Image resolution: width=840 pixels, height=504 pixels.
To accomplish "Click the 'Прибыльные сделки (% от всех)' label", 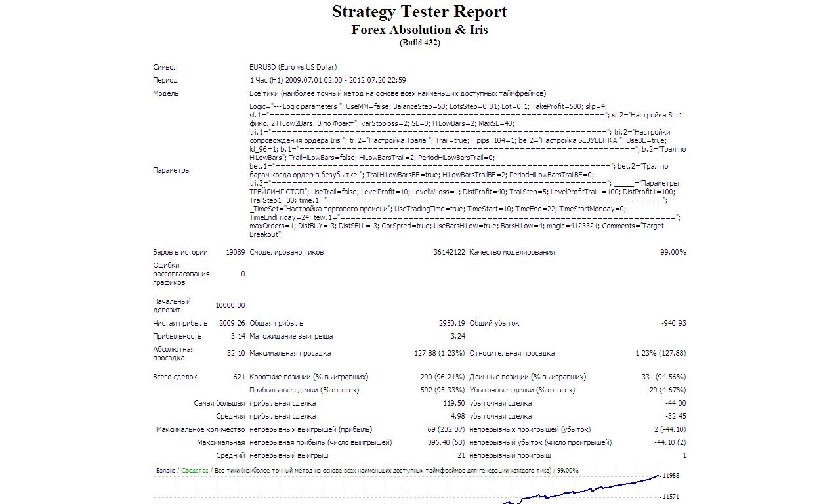I will pos(304,390).
